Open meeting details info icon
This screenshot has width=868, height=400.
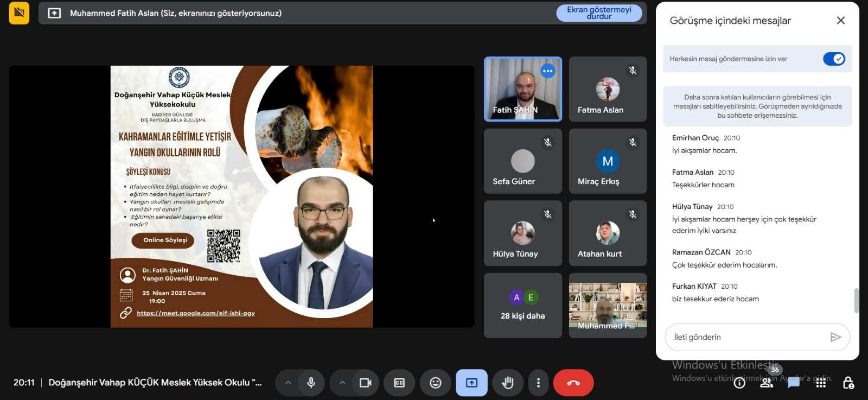739,383
